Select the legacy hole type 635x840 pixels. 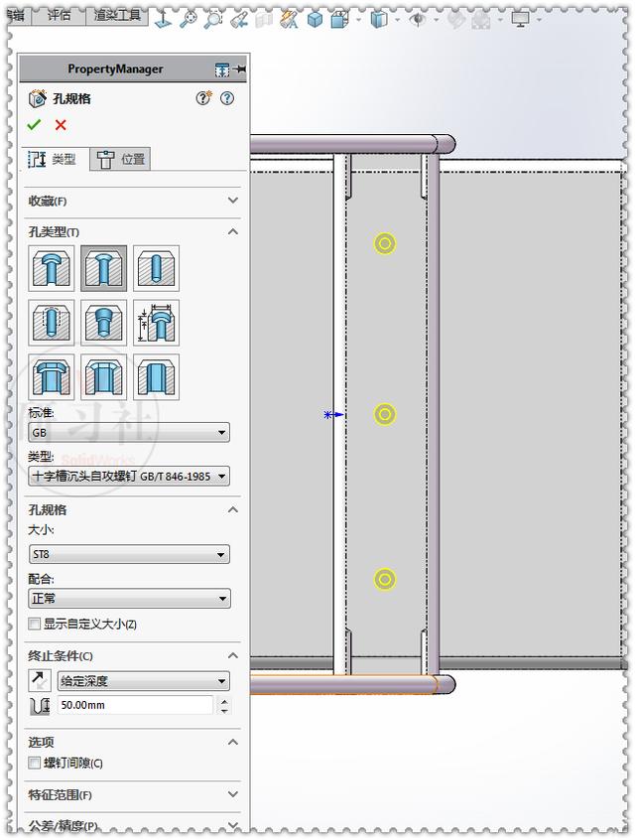[x=156, y=323]
